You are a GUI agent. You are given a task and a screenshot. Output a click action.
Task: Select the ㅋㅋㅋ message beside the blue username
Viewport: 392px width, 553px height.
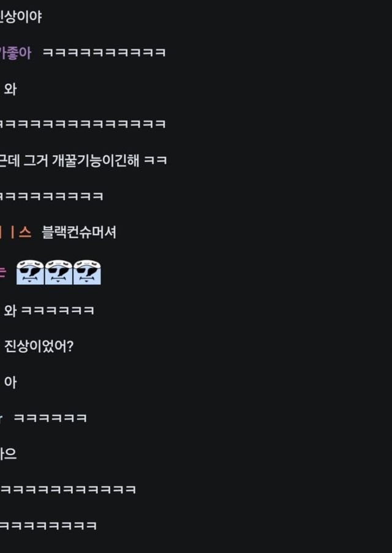point(50,418)
